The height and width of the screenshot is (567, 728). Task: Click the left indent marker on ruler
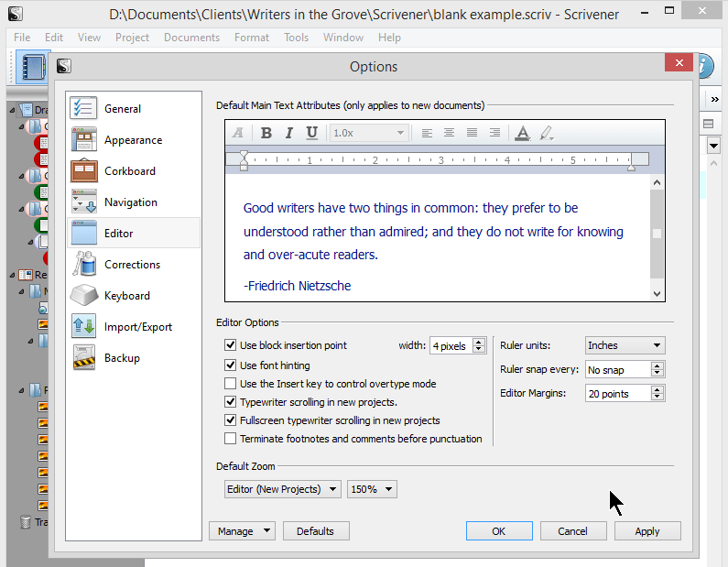pyautogui.click(x=244, y=160)
